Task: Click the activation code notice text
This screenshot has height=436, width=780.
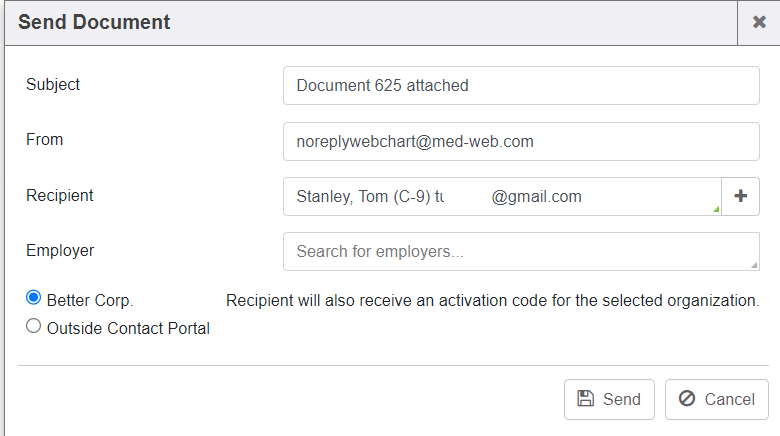Action: point(492,300)
